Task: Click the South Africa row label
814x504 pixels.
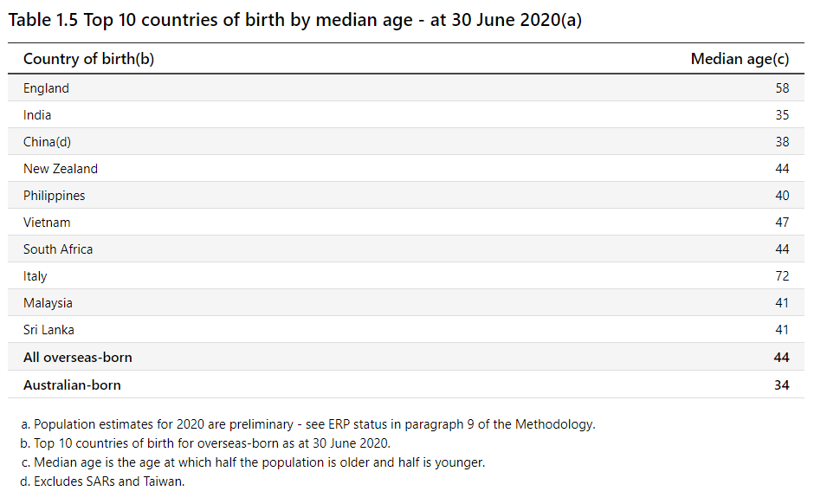Action: 58,249
